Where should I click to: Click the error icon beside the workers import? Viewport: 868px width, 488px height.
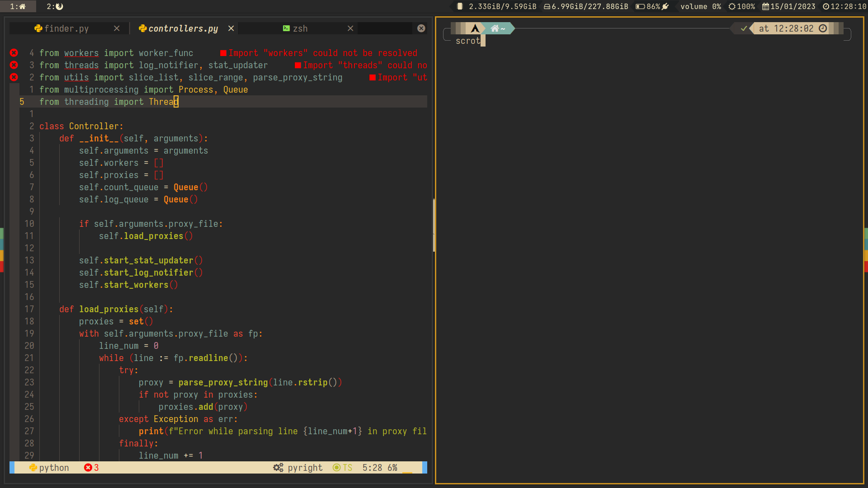(x=14, y=53)
